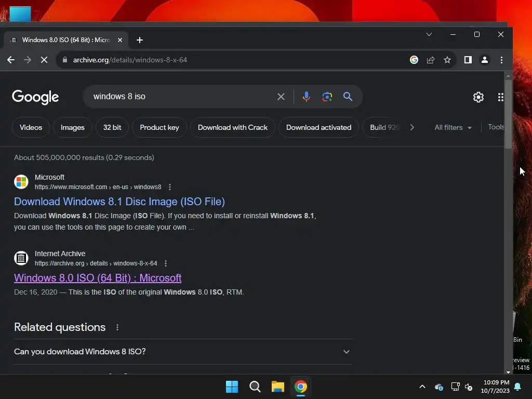Viewport: 532px width, 399px height.
Task: Click the Internet Archive result favicon
Action: [x=21, y=258]
